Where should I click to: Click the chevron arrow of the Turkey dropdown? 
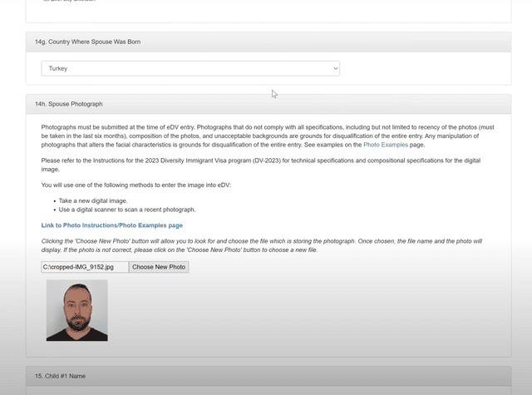click(x=335, y=68)
